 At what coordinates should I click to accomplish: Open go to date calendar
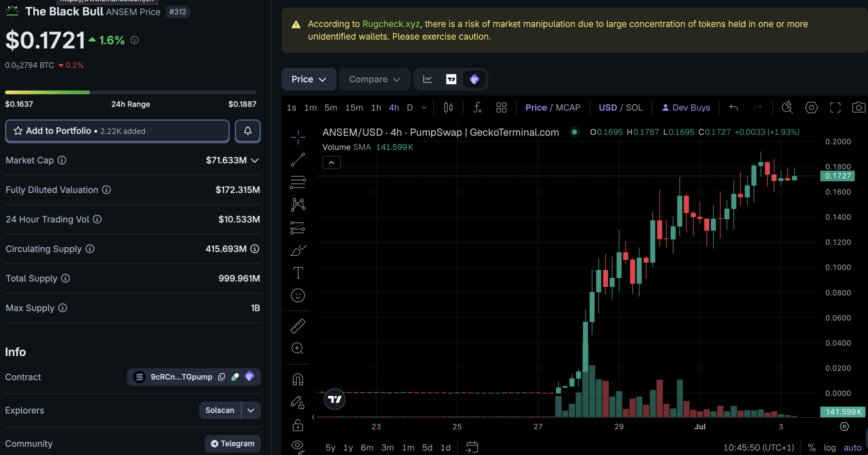[472, 447]
